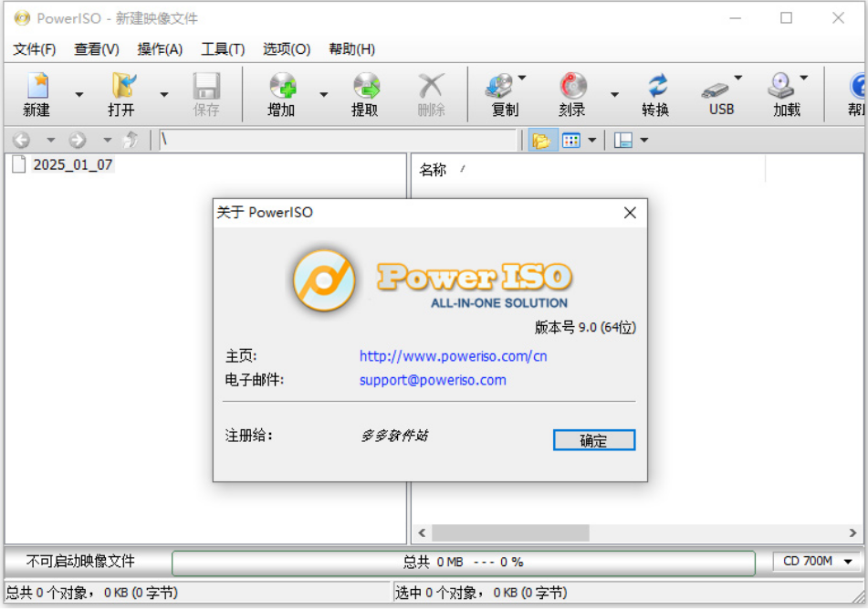Open the poweriso.com/cn homepage link
This screenshot has width=868, height=611.
453,356
